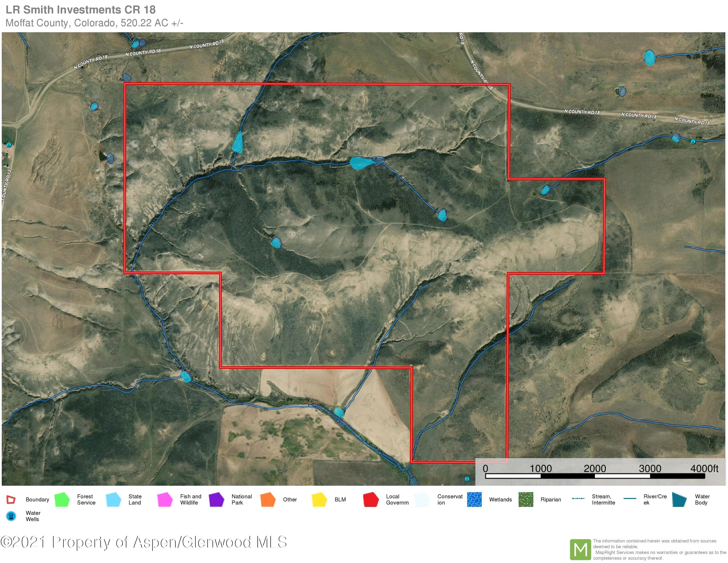Select the green Riparian pattern icon
Image resolution: width=728 pixels, height=563 pixels.
click(526, 499)
